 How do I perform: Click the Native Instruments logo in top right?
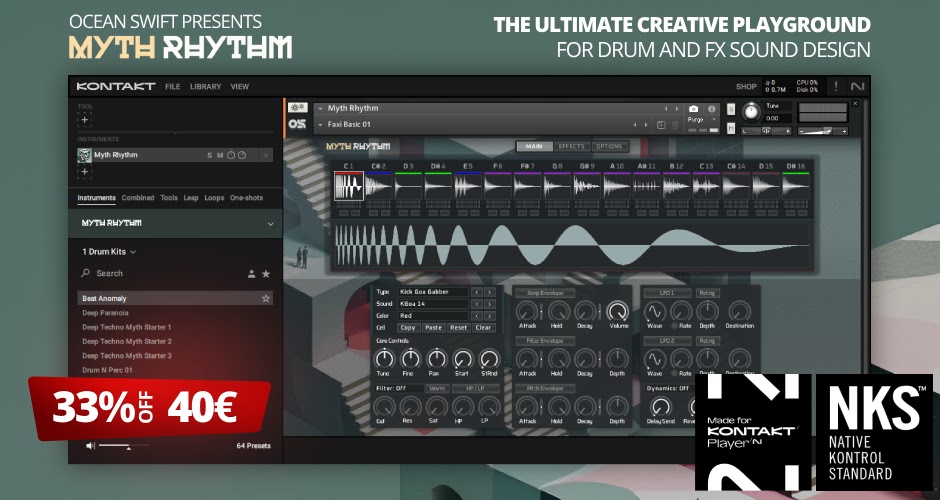click(x=857, y=86)
